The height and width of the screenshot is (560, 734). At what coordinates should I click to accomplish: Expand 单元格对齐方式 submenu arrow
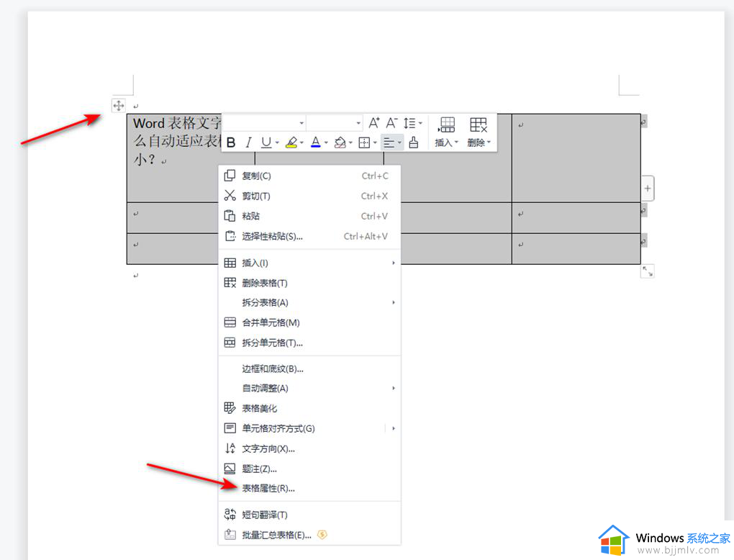[393, 428]
